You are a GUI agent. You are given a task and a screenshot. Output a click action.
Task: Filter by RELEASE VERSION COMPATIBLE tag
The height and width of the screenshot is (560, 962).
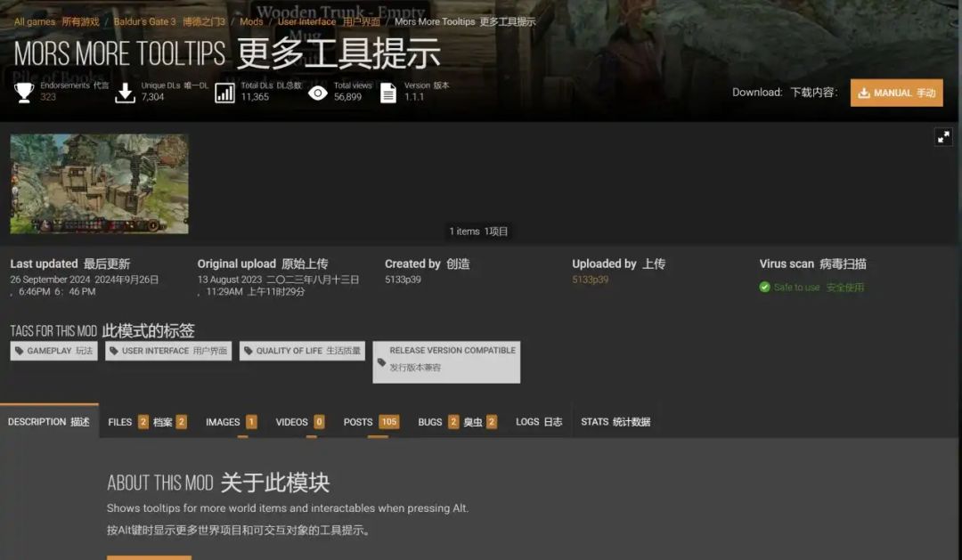446,362
